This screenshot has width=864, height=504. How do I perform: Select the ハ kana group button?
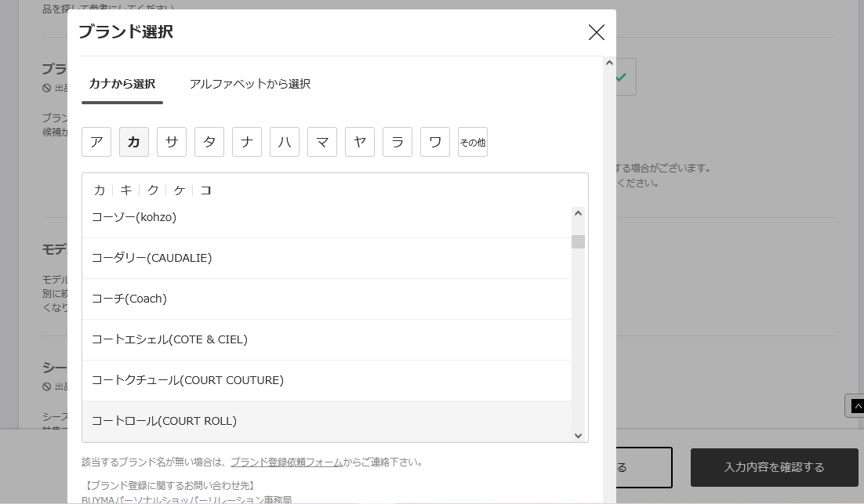tap(285, 142)
